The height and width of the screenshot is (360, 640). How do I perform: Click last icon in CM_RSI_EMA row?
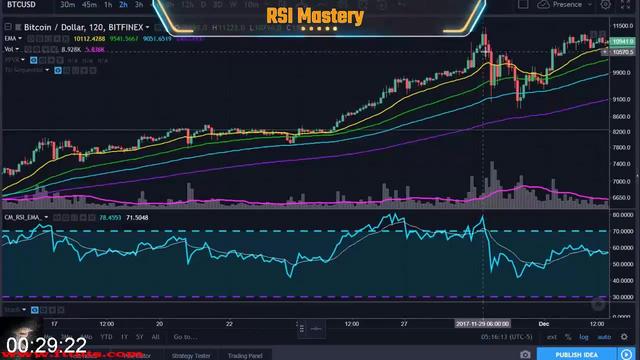(92, 218)
